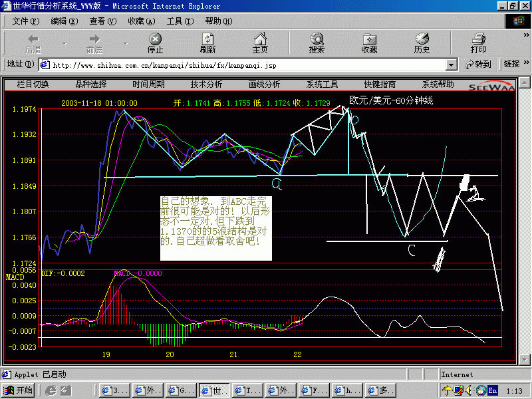
Task: Switch to taskbar window labeled G...
Action: (x=182, y=390)
